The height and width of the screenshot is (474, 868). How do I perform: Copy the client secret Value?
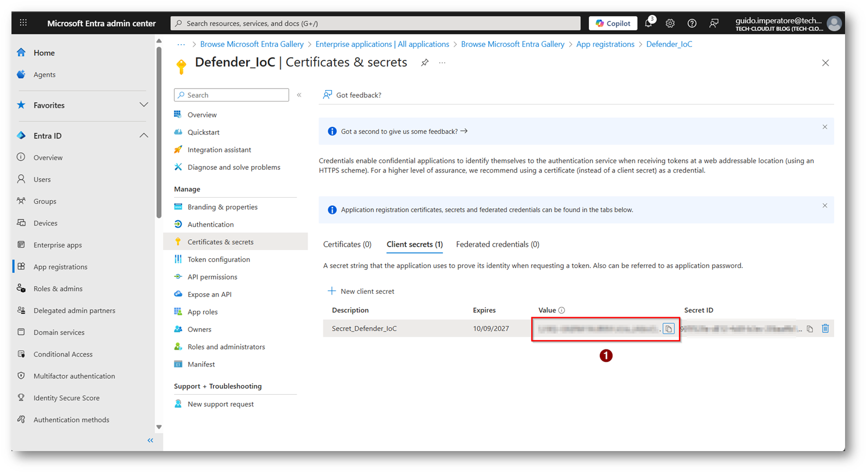click(x=669, y=329)
